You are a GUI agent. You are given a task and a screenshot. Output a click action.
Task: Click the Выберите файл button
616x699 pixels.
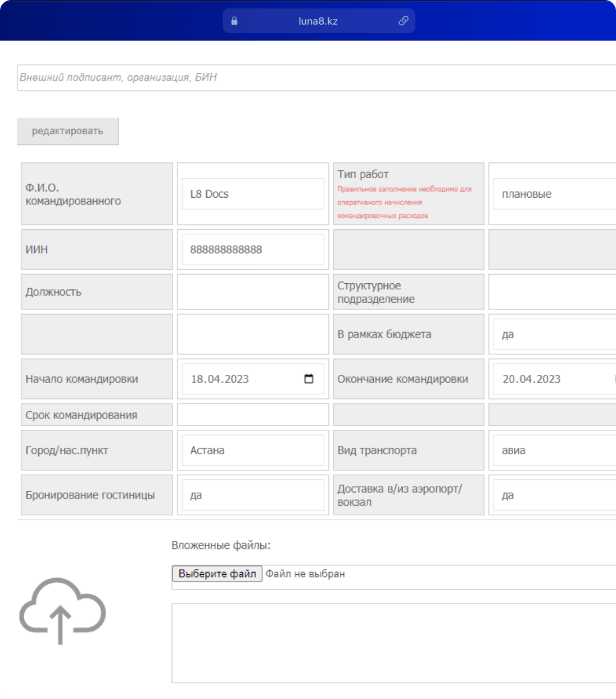pyautogui.click(x=217, y=574)
